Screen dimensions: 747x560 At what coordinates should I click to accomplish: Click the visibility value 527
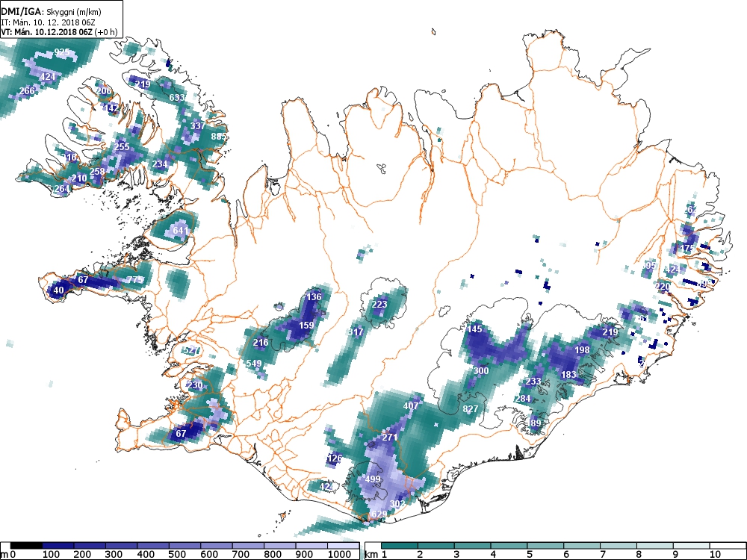[190, 350]
